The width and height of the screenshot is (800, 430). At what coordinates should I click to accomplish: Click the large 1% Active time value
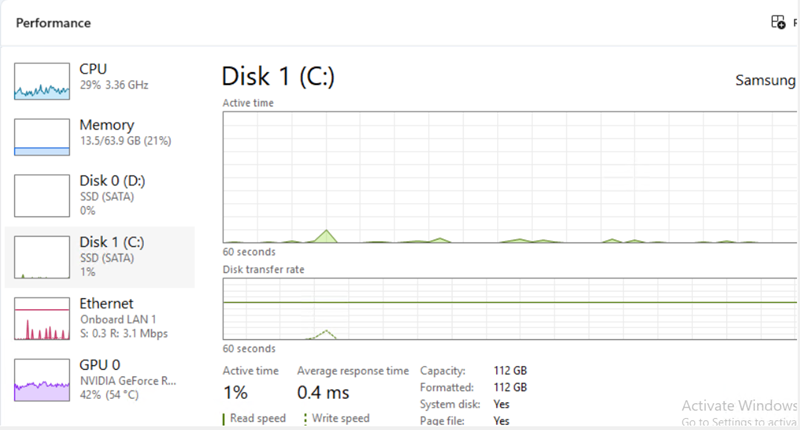235,393
